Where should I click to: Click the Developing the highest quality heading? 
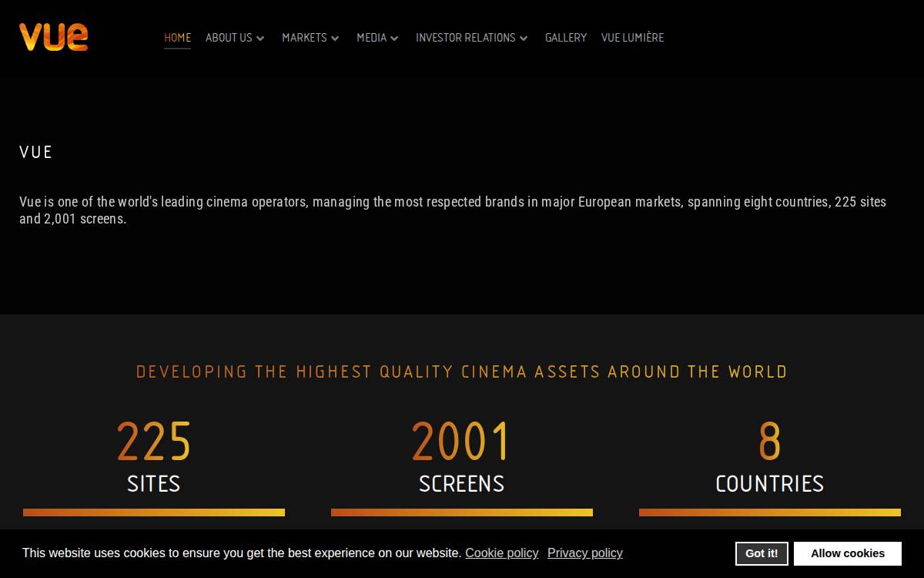(x=462, y=371)
